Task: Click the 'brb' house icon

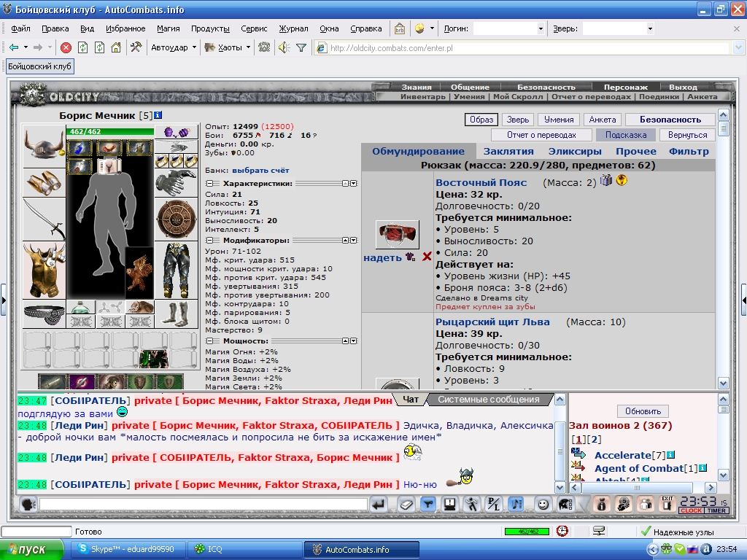Action: pos(399,28)
